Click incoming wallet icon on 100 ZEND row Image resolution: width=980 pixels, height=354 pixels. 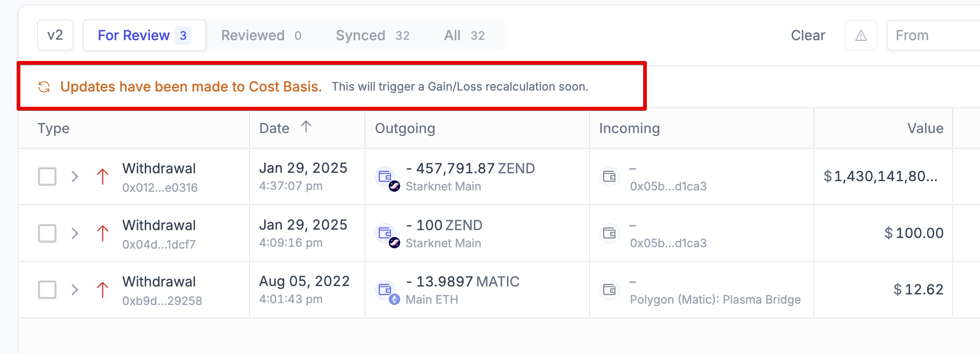pos(609,233)
